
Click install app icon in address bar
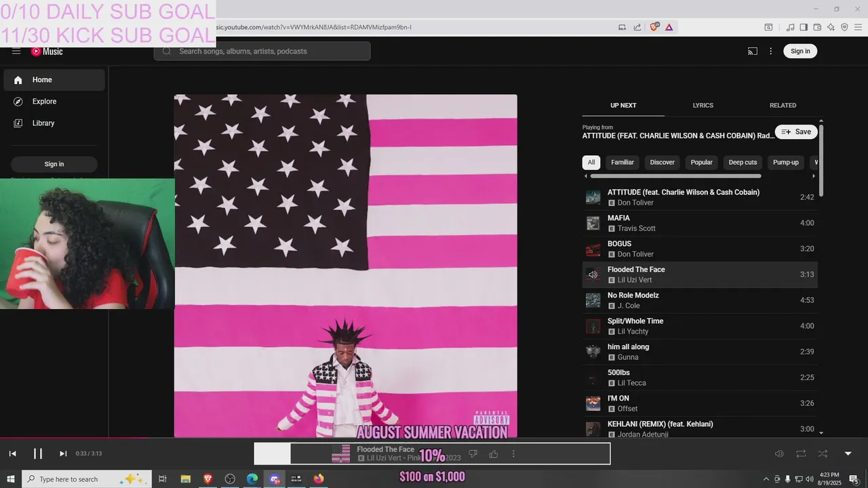click(x=622, y=27)
